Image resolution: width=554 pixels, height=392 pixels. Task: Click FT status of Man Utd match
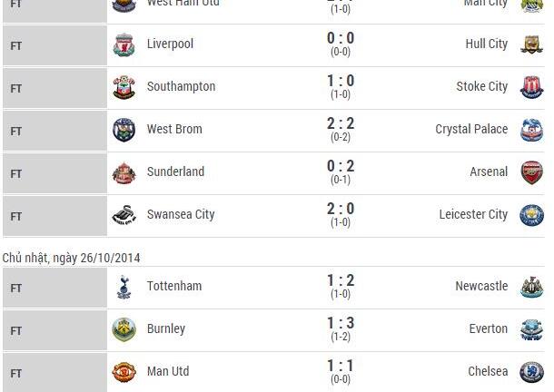(16, 372)
